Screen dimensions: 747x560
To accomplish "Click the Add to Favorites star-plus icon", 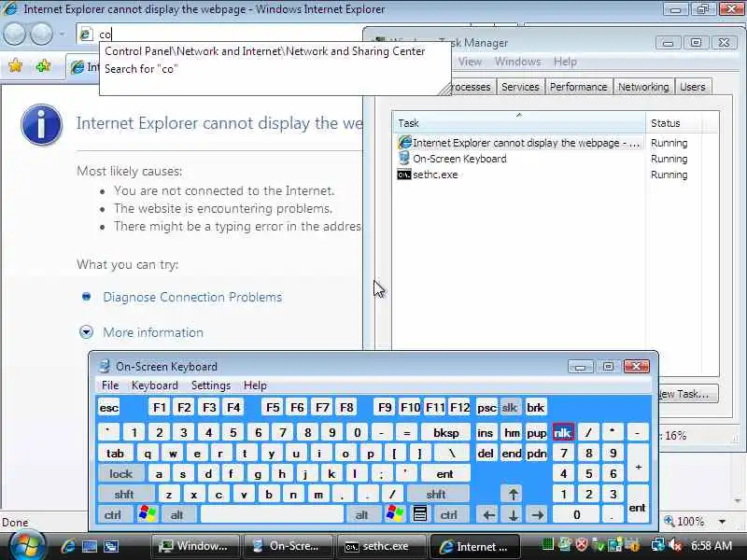I will click(43, 65).
